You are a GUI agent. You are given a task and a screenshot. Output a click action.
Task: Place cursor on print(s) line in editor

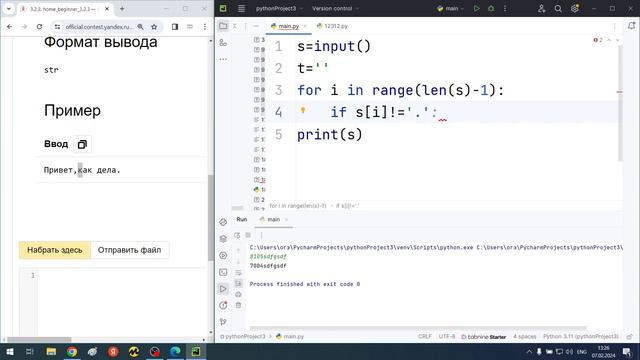tap(330, 135)
